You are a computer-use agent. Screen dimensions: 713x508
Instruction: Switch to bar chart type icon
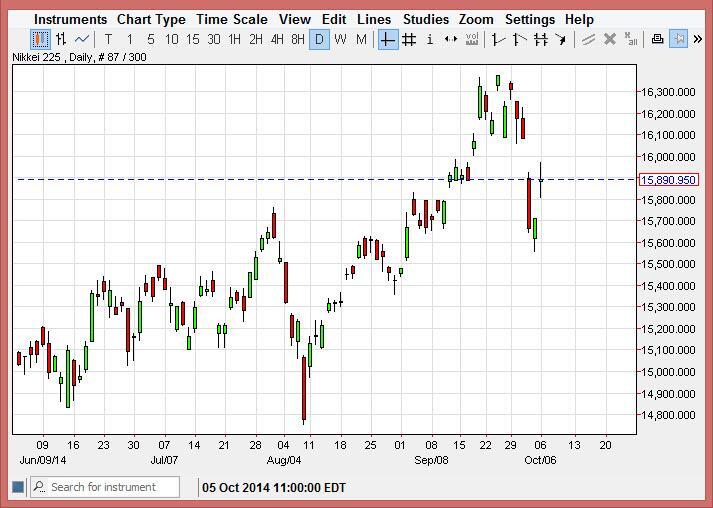(x=61, y=40)
